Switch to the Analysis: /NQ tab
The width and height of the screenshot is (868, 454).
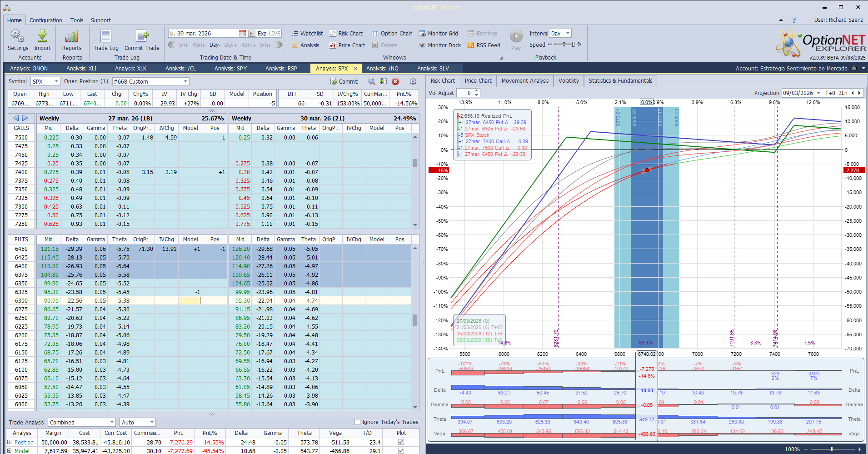tap(382, 69)
